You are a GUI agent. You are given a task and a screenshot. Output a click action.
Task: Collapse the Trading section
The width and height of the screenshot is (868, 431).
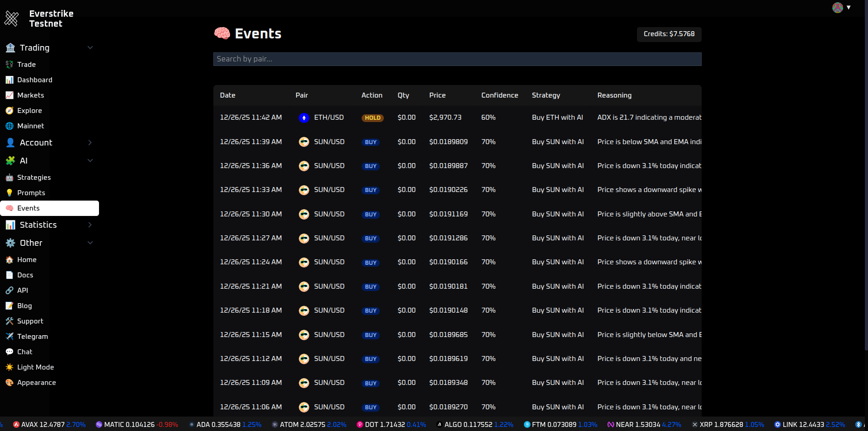pyautogui.click(x=90, y=47)
